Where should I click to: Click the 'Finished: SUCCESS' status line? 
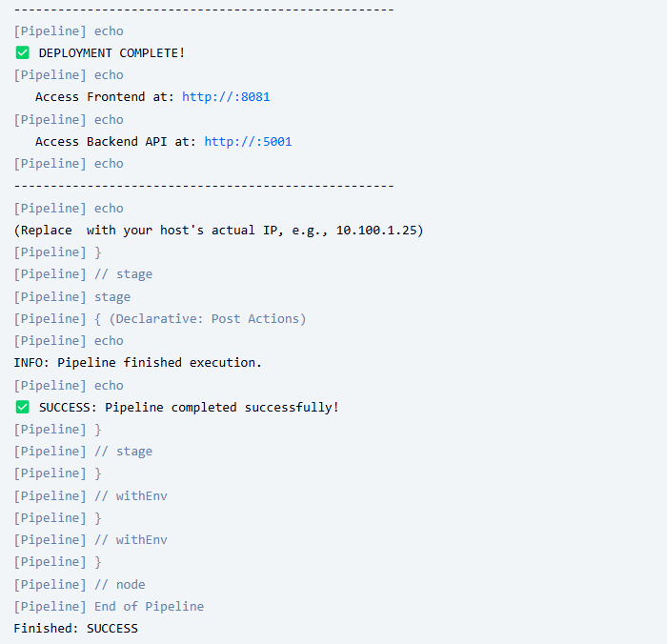coord(75,629)
